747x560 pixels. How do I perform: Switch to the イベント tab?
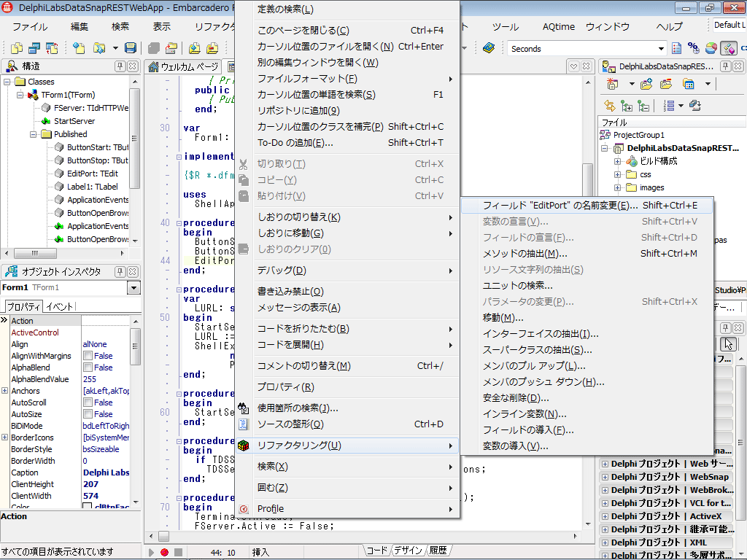click(x=60, y=307)
